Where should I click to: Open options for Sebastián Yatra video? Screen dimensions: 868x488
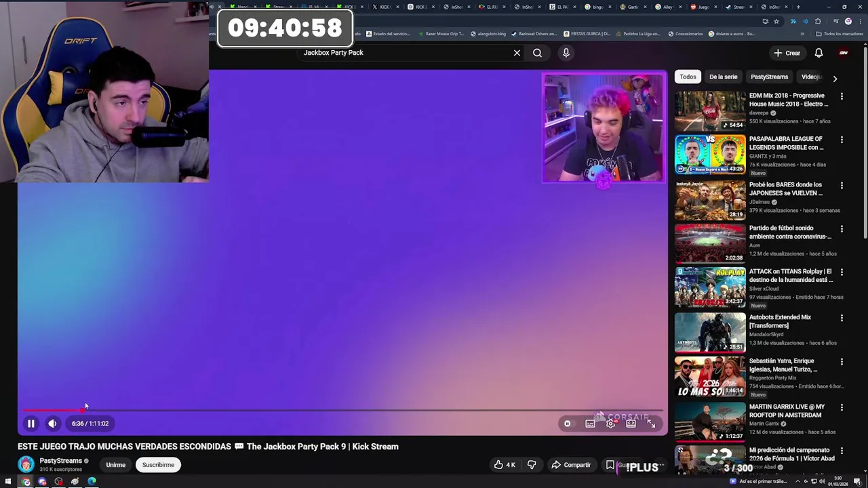pyautogui.click(x=842, y=362)
